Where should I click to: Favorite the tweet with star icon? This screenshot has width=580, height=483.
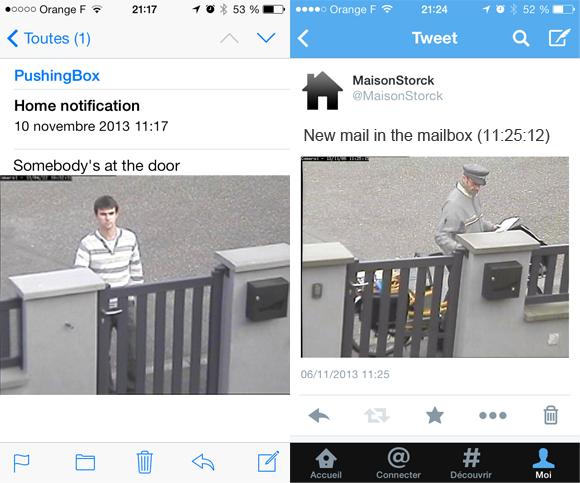(435, 415)
